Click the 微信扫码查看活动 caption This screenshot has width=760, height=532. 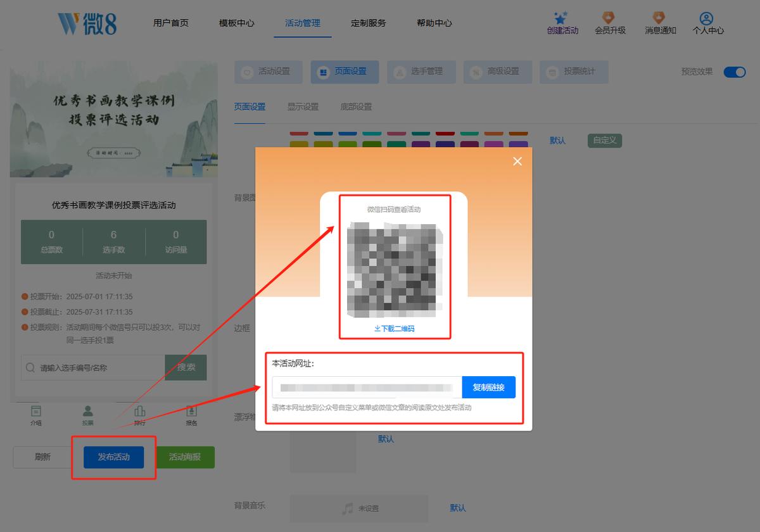pos(394,209)
